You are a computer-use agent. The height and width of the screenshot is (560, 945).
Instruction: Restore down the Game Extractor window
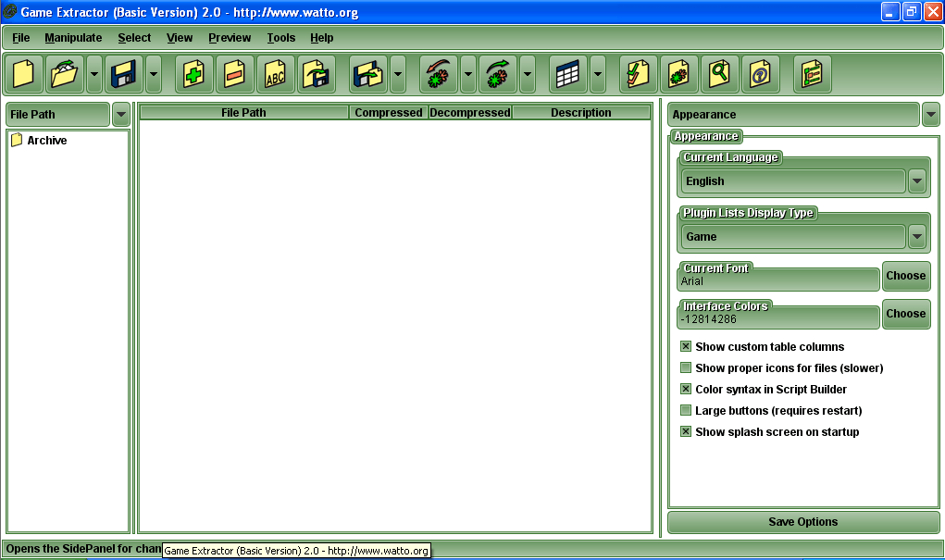[x=912, y=11]
